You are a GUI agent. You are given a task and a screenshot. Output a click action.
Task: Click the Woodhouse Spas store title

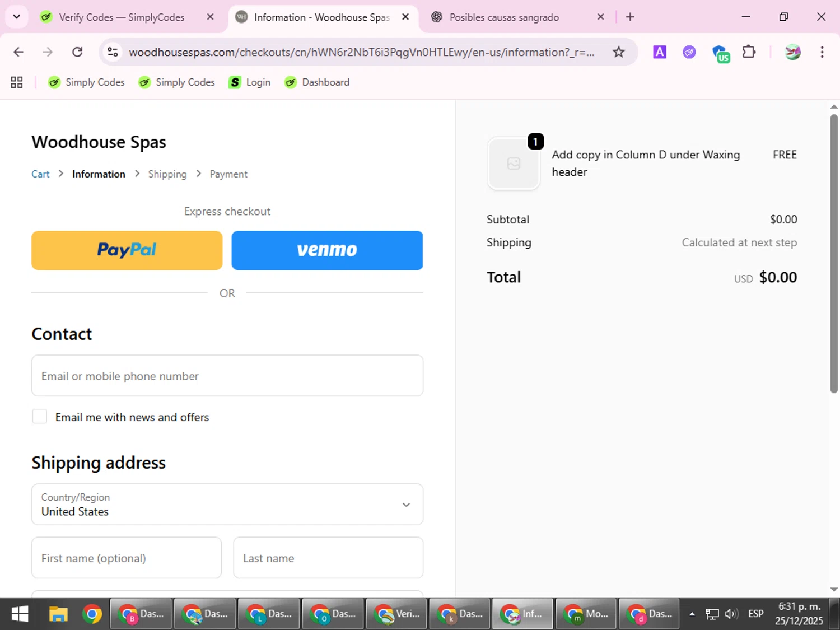(99, 142)
